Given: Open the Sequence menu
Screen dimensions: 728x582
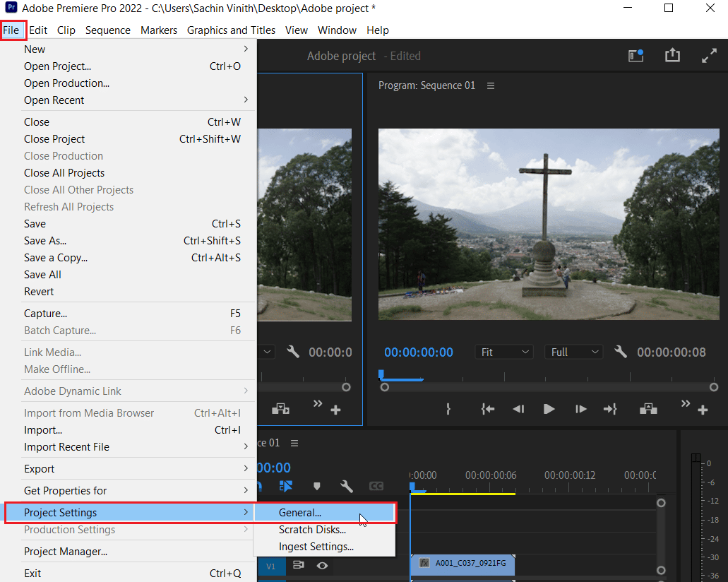Looking at the screenshot, I should pos(108,30).
